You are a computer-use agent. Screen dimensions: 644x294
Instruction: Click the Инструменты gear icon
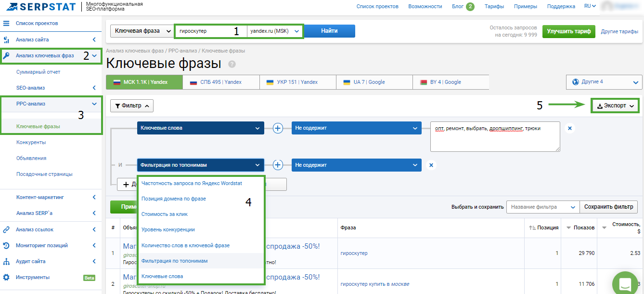(6, 277)
